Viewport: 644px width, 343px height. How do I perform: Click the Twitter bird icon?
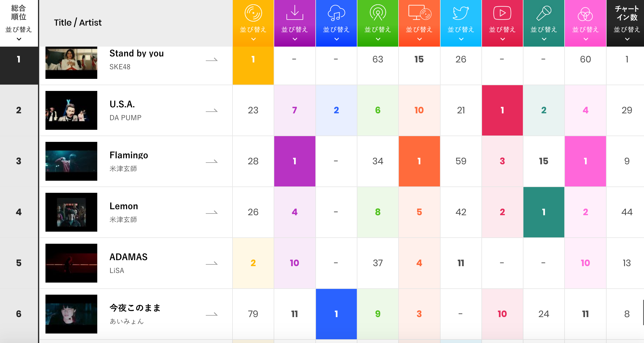[x=461, y=13]
